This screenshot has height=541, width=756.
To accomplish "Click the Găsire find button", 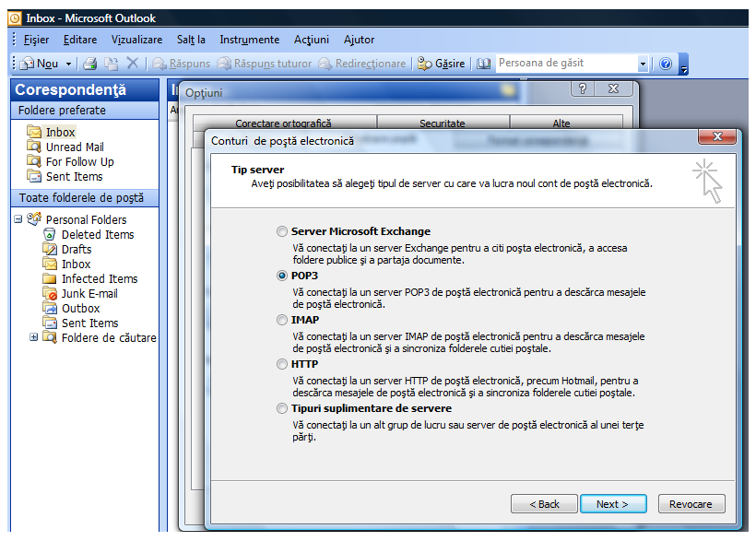I will (x=442, y=64).
